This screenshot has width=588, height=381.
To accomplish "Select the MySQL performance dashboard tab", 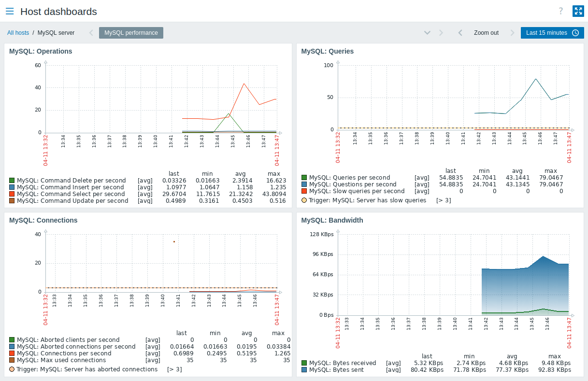I will pos(132,32).
